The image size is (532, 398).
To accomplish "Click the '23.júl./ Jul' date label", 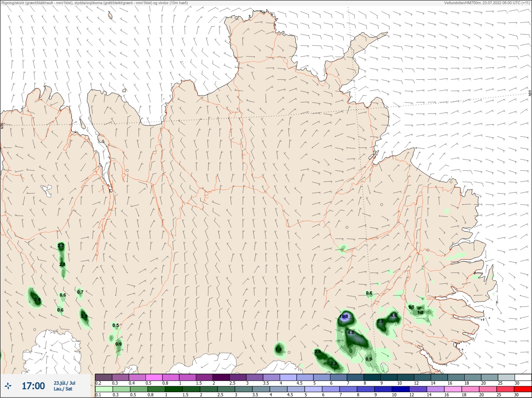I will pos(64,383).
